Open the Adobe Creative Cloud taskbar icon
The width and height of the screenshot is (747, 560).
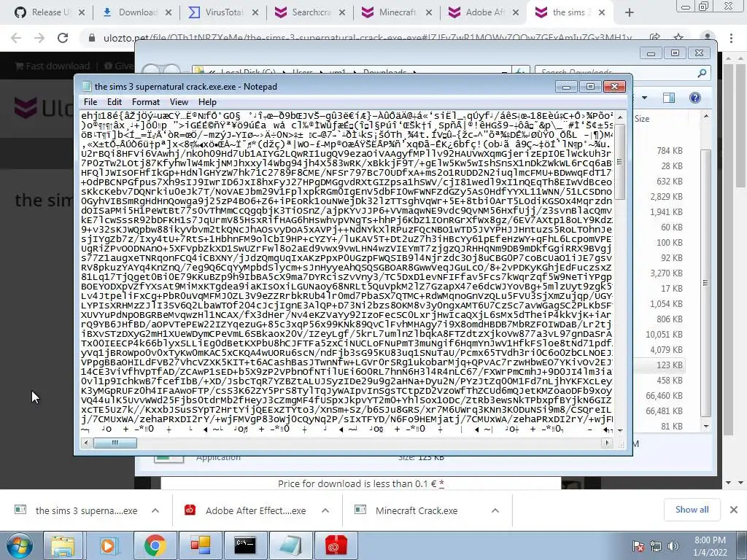point(336,545)
